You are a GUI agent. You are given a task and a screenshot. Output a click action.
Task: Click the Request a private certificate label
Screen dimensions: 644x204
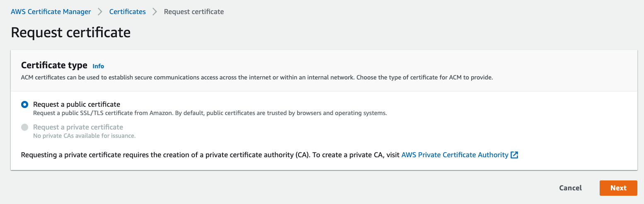point(78,127)
